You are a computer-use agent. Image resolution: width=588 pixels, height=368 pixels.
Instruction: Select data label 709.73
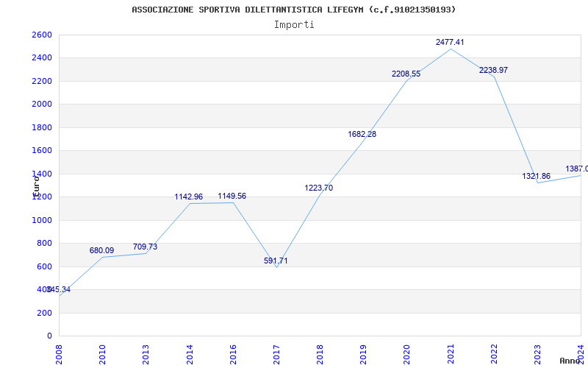[145, 247]
